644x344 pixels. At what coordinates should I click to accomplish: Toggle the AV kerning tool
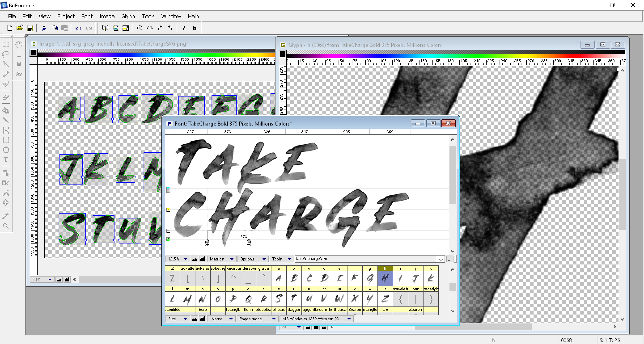tap(19, 74)
